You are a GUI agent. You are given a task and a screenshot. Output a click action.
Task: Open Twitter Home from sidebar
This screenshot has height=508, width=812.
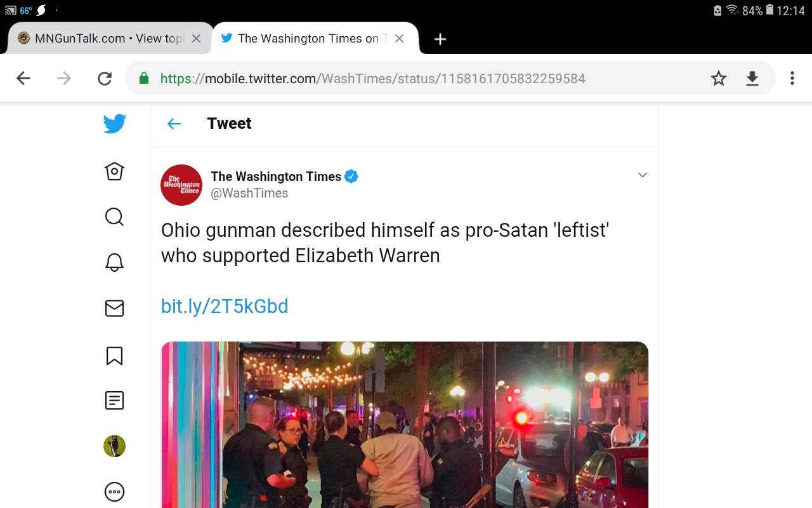pyautogui.click(x=114, y=171)
